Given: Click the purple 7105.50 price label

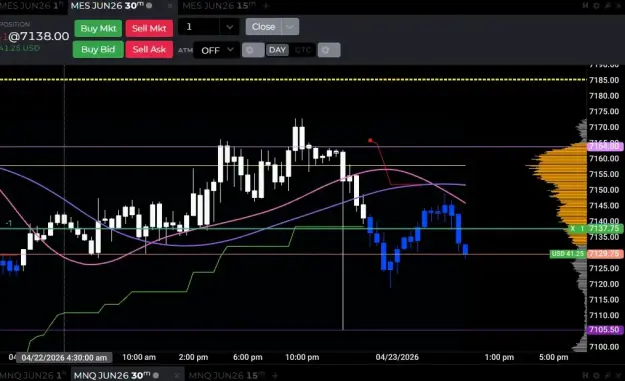Looking at the screenshot, I should 604,330.
